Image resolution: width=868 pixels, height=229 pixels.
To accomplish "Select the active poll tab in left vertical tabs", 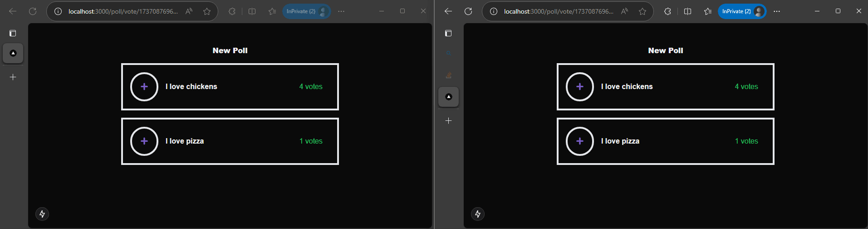I will click(x=13, y=53).
